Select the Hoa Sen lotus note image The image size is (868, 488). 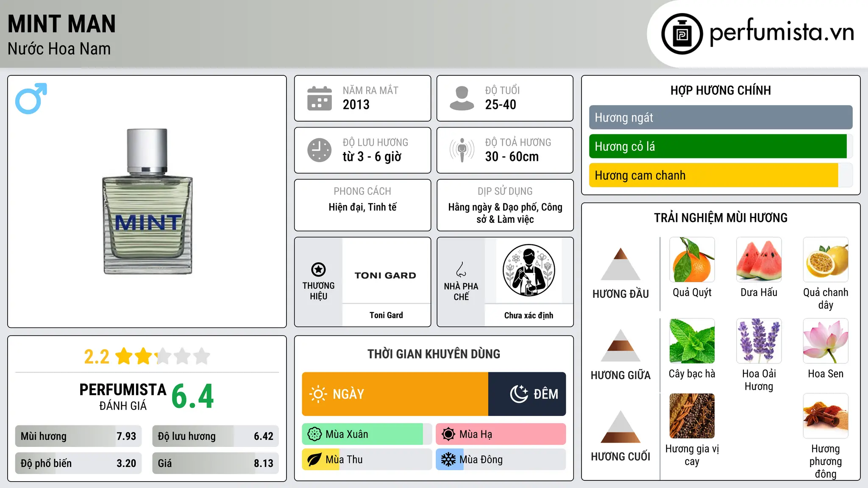point(826,341)
